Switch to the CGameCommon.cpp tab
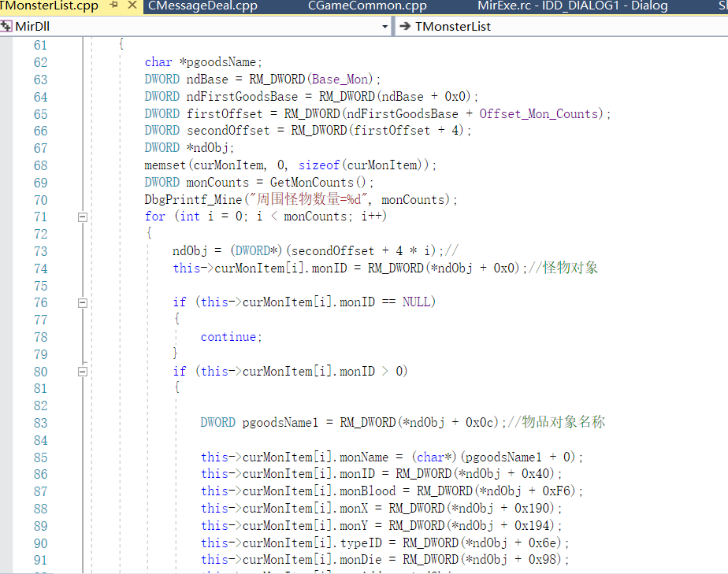 (367, 6)
